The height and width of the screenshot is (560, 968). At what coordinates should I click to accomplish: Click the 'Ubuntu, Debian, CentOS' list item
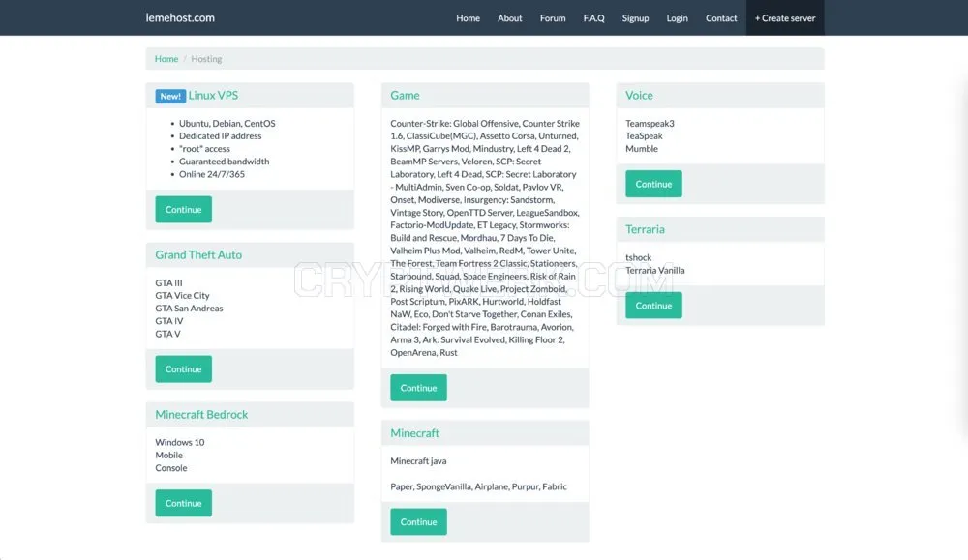point(227,124)
